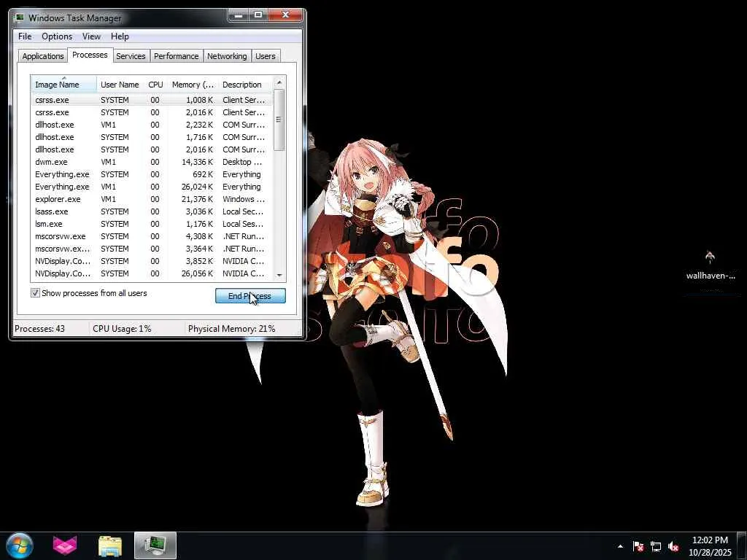Screen dimensions: 747x560
Task: Switch to the Applications tab
Action: (43, 55)
